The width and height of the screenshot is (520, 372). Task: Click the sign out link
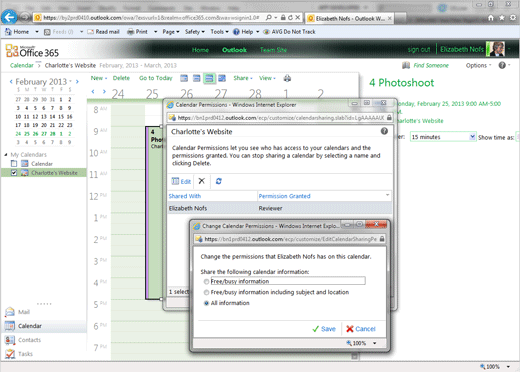tap(419, 49)
